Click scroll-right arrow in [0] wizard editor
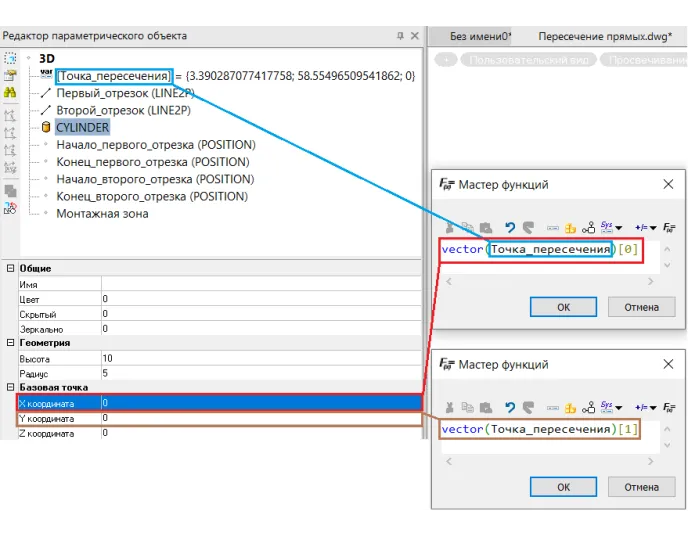The height and width of the screenshot is (537, 688). click(650, 281)
